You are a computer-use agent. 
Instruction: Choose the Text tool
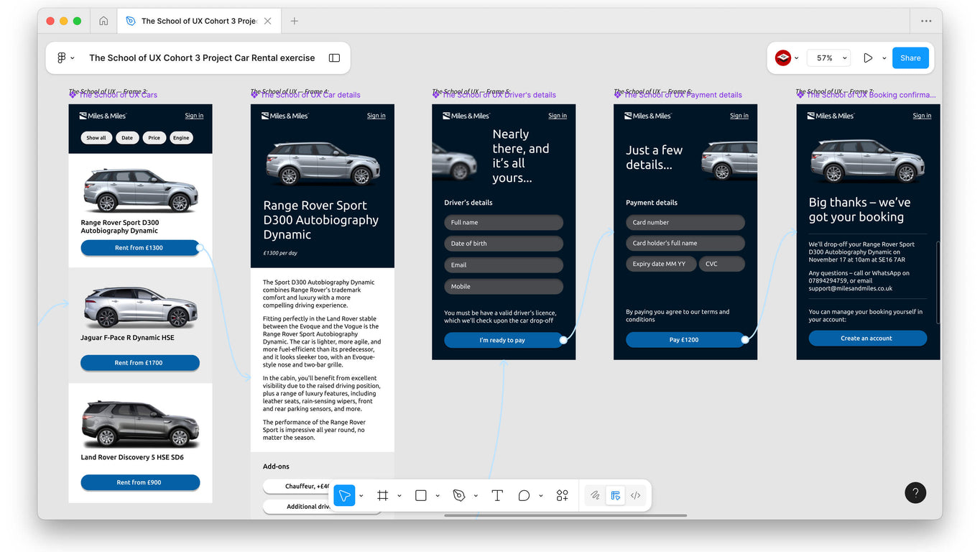coord(496,495)
